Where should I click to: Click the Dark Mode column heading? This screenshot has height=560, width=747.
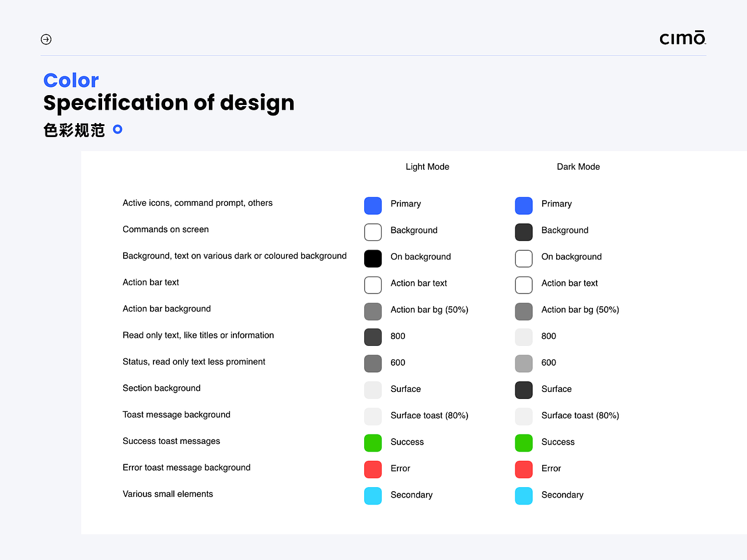[578, 167]
